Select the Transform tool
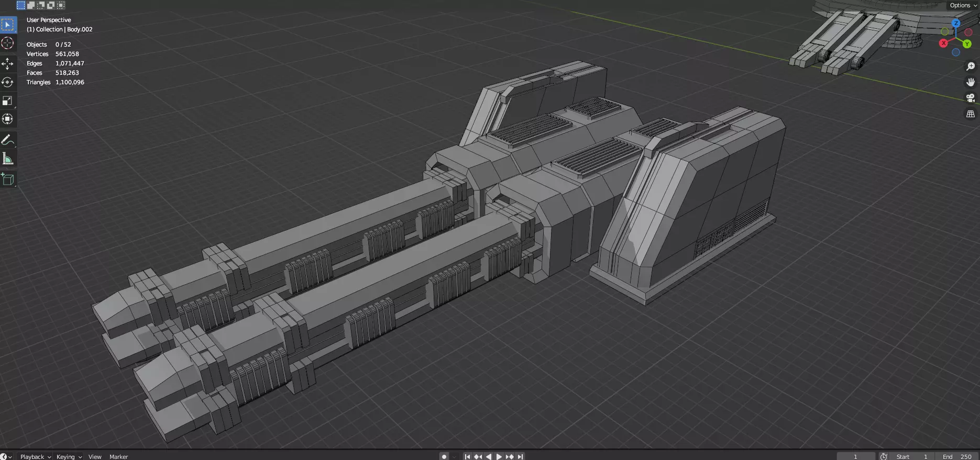Viewport: 980px width, 460px height. click(8, 119)
